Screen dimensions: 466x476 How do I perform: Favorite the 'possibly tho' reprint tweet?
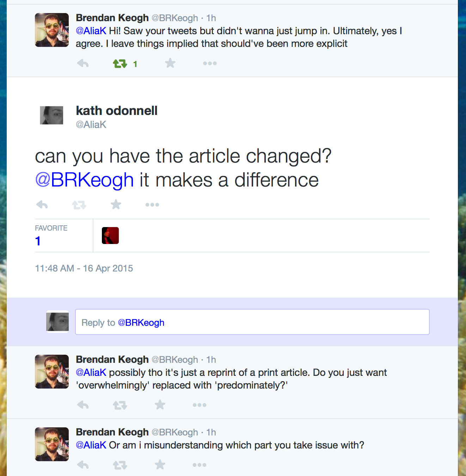tap(160, 405)
